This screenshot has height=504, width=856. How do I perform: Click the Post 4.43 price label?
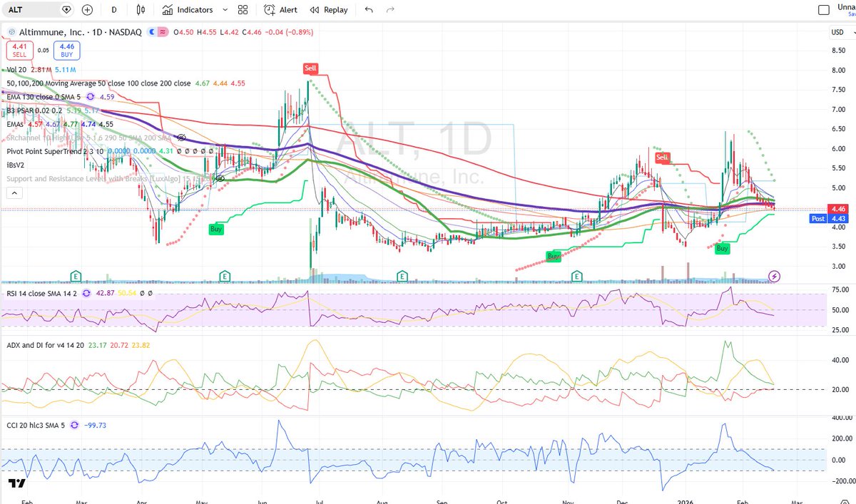(829, 219)
